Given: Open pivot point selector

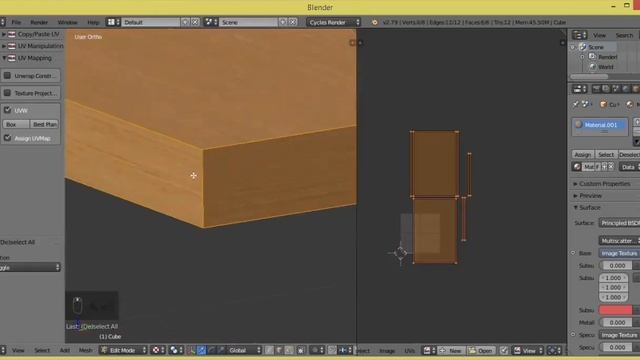Looking at the screenshot, I should point(176,350).
